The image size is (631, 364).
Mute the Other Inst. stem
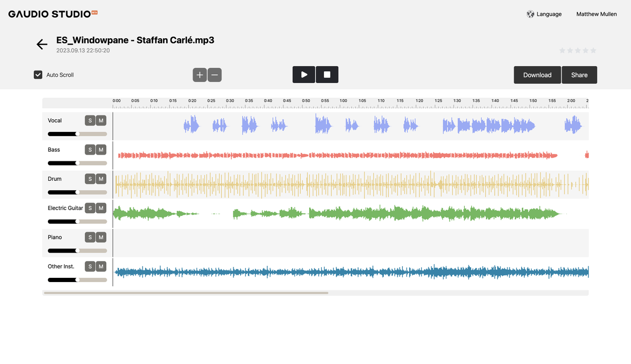[x=102, y=266]
